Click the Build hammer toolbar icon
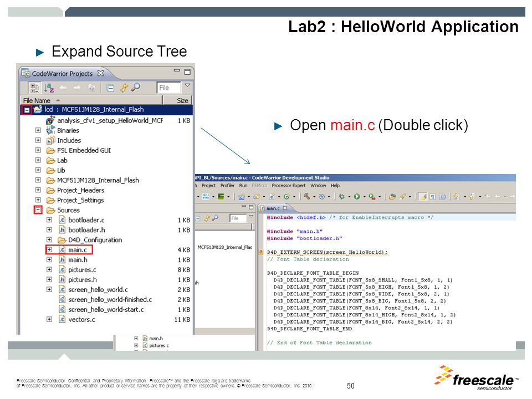Viewport: 532px width, 399px height. [307, 196]
